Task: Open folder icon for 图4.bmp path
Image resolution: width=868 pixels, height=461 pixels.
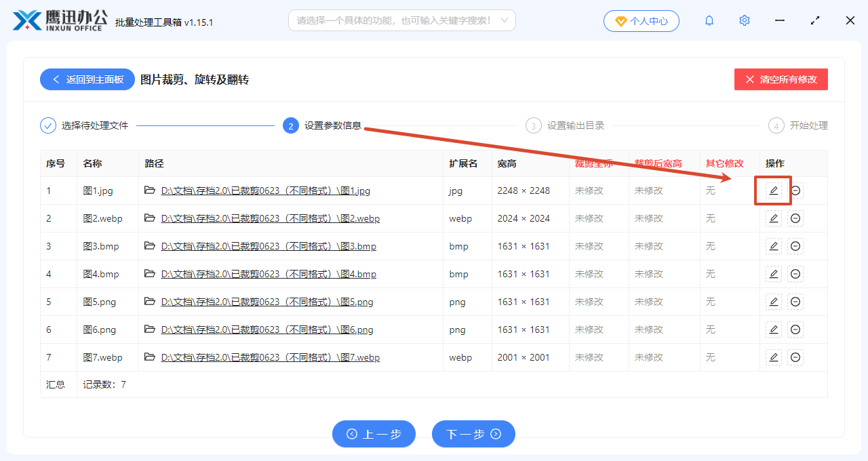Action: click(x=150, y=274)
